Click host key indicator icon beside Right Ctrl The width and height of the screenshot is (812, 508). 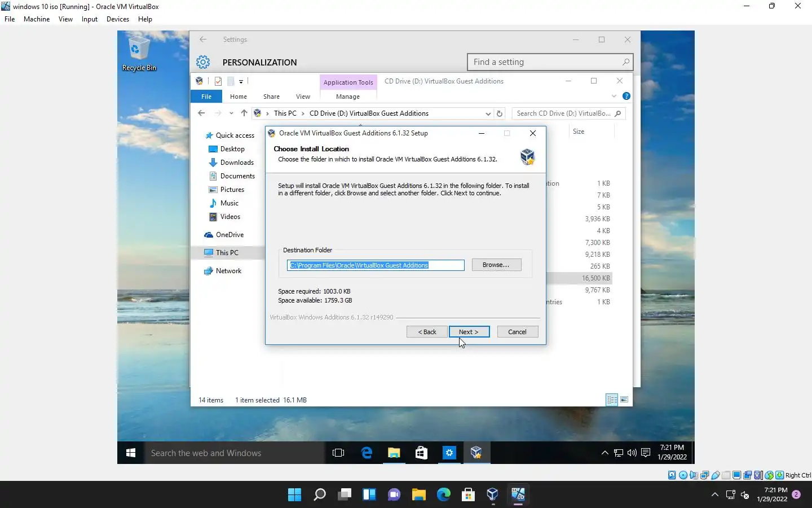pyautogui.click(x=779, y=475)
